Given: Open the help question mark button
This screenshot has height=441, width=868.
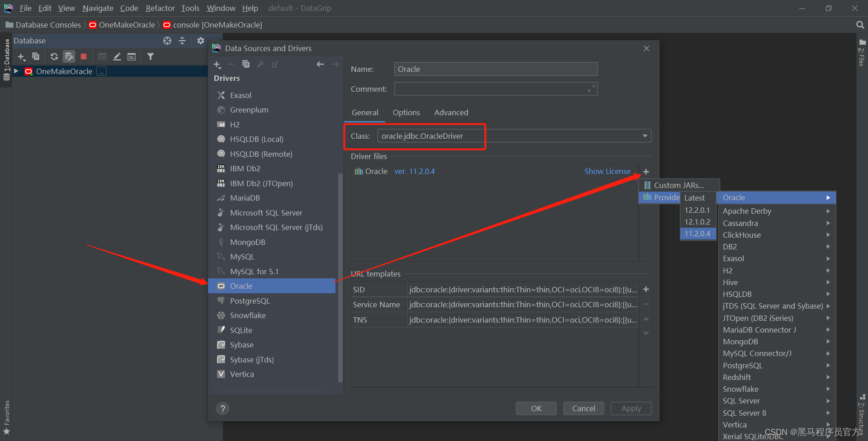Looking at the screenshot, I should (x=222, y=408).
